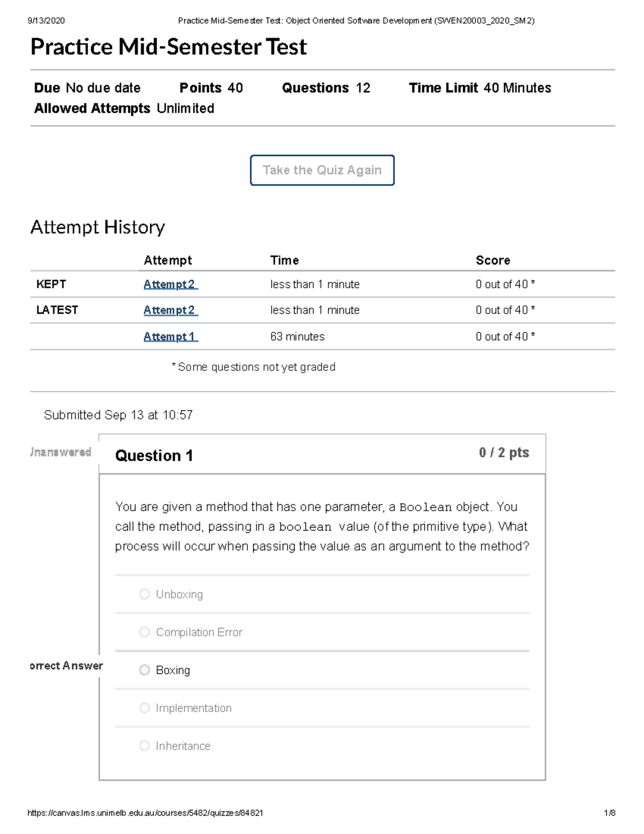Click the Attempt History heading

tap(98, 227)
